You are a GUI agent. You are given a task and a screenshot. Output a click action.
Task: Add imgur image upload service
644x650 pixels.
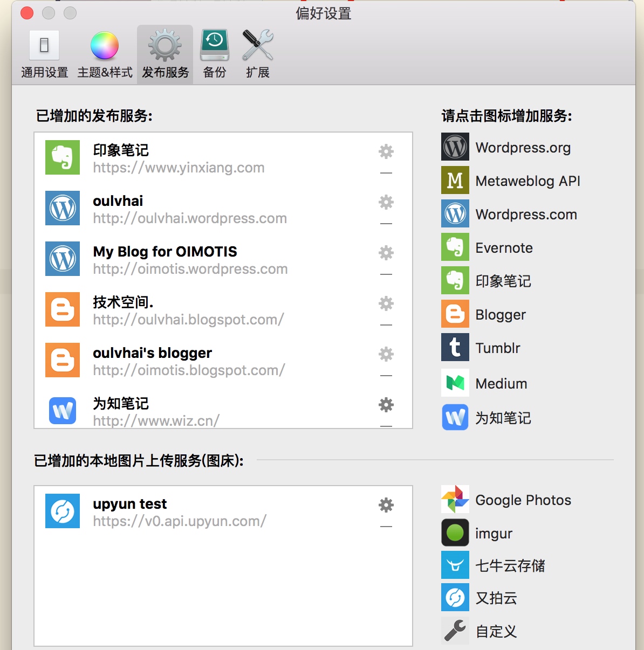pyautogui.click(x=455, y=533)
